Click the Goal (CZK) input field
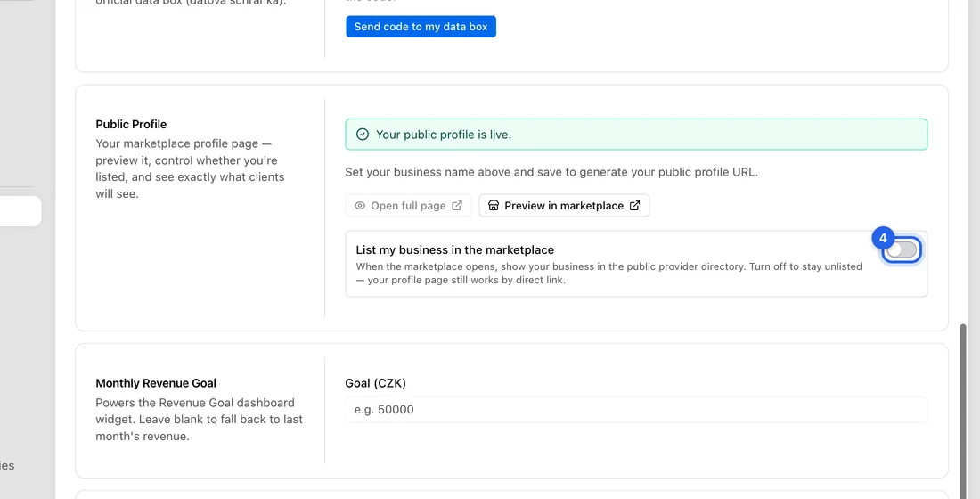The height and width of the screenshot is (499, 980). pyautogui.click(x=636, y=410)
